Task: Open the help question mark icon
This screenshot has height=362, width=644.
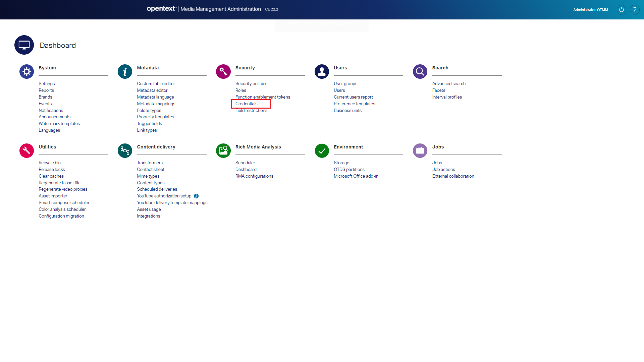Action: point(635,9)
